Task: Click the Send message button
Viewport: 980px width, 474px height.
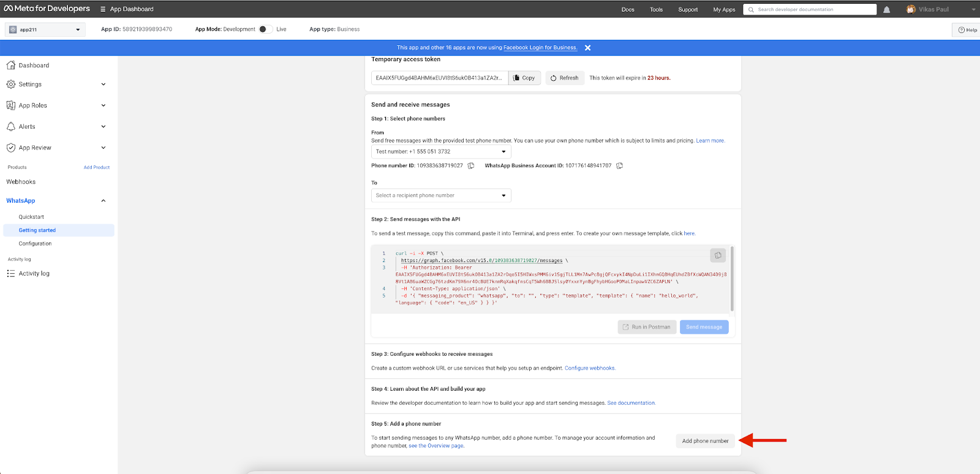Action: [x=704, y=327]
